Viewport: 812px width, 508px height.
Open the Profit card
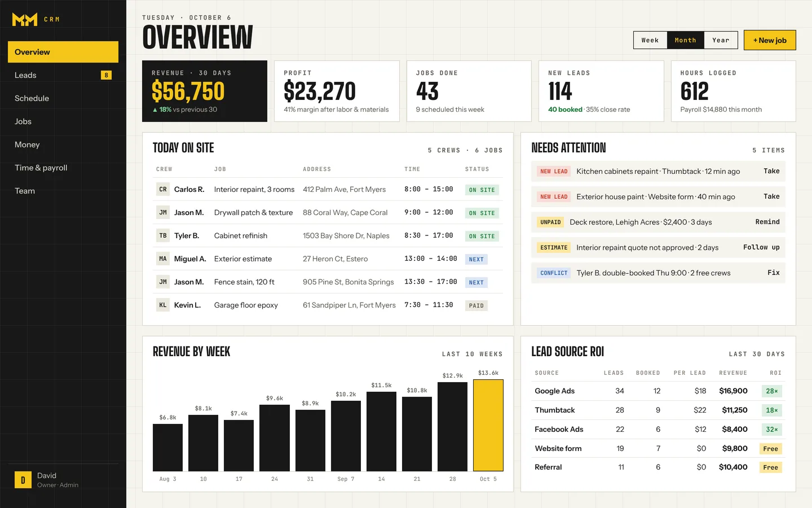337,91
